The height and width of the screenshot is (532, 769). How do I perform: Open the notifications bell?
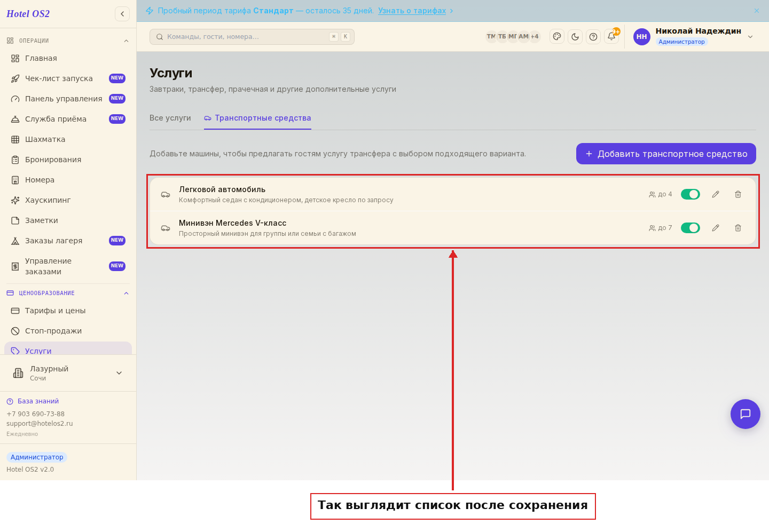click(611, 37)
